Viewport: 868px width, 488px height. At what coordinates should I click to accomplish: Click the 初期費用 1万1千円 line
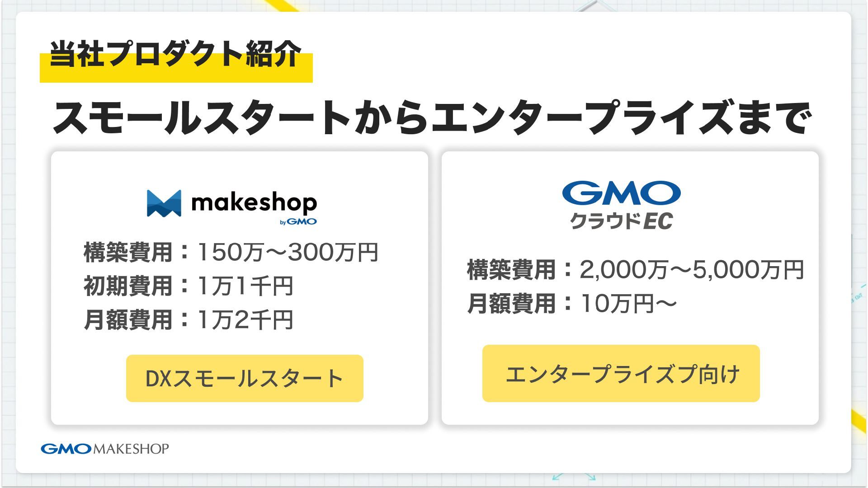point(189,286)
